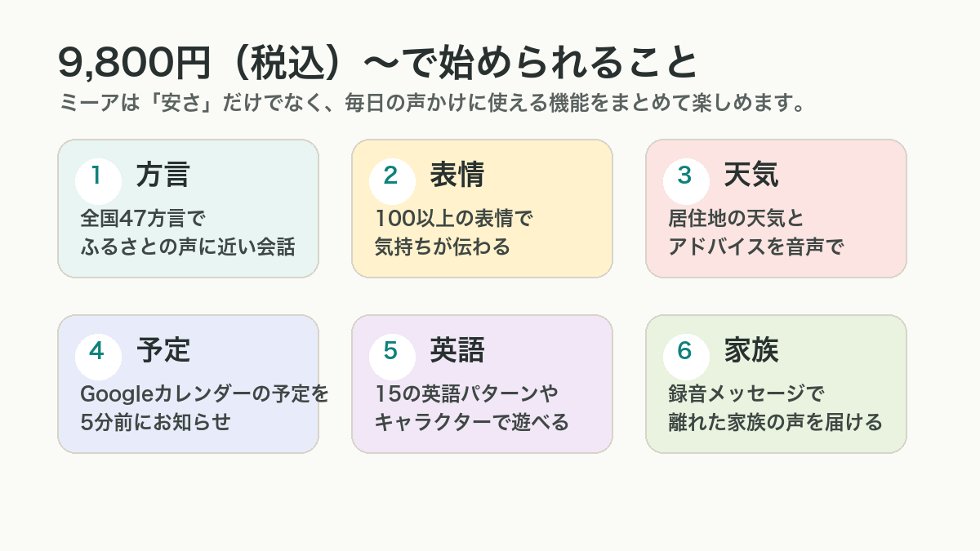This screenshot has width=980, height=551.
Task: Click the 録音メッセージで description text
Action: 746,394
